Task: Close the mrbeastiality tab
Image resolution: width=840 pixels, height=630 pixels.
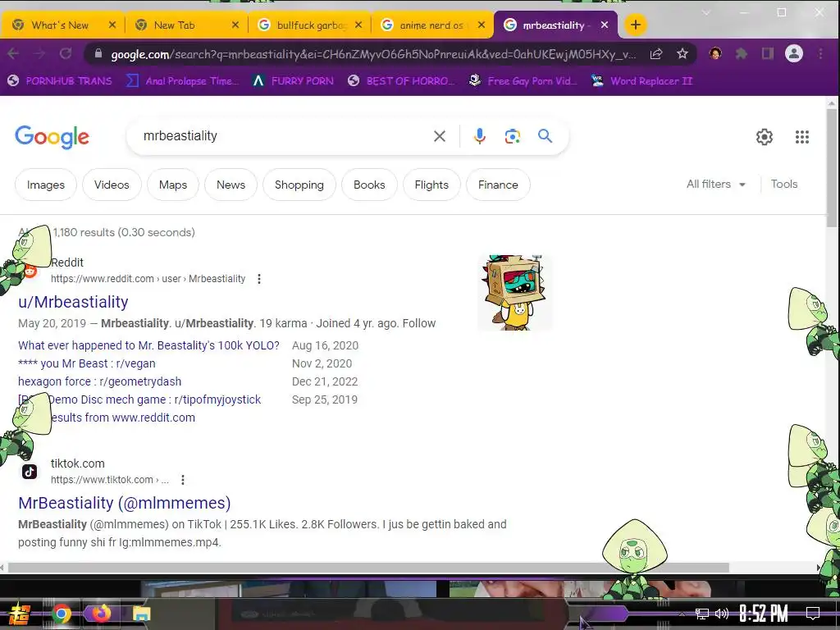Action: pos(605,25)
